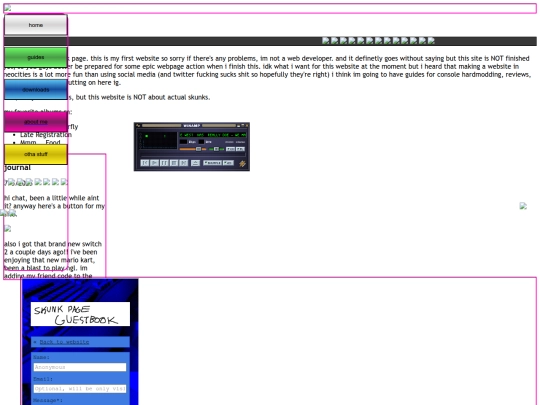
Task: Adjust the orange Winamp volume slider
Action: (x=193, y=149)
